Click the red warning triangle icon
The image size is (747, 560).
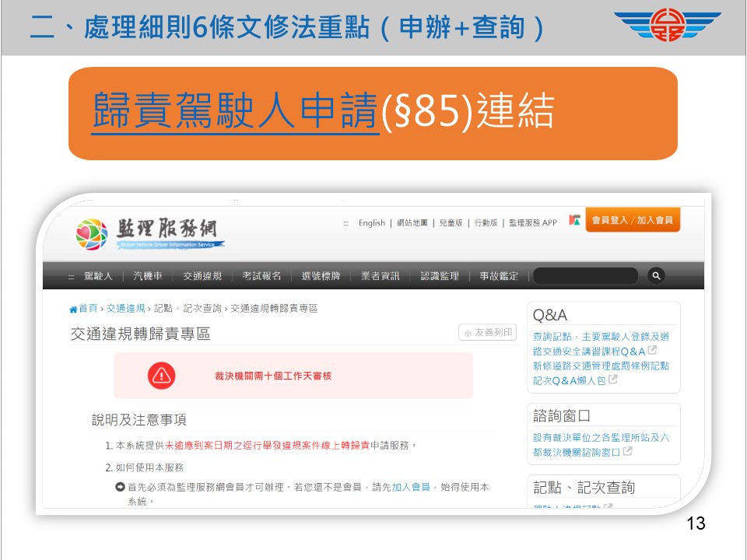pyautogui.click(x=162, y=376)
